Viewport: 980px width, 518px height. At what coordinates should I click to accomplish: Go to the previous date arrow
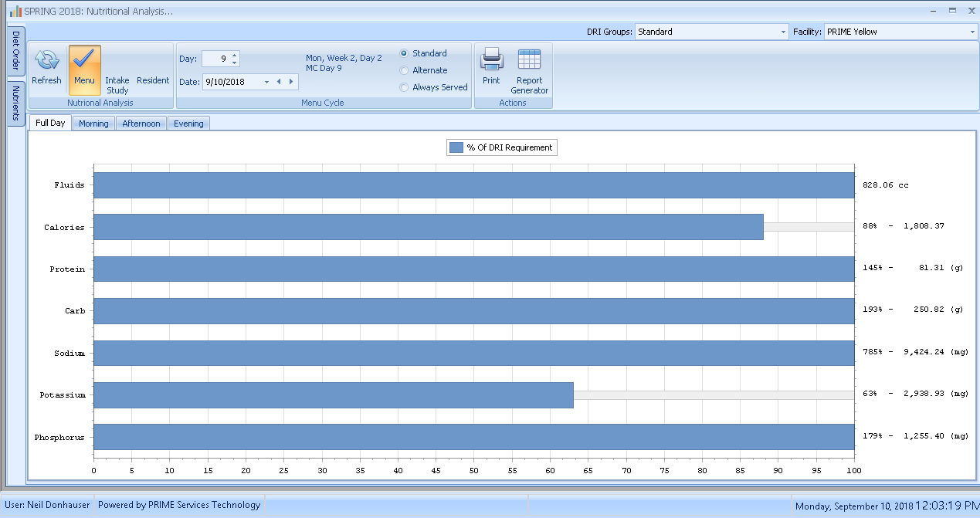pyautogui.click(x=278, y=82)
